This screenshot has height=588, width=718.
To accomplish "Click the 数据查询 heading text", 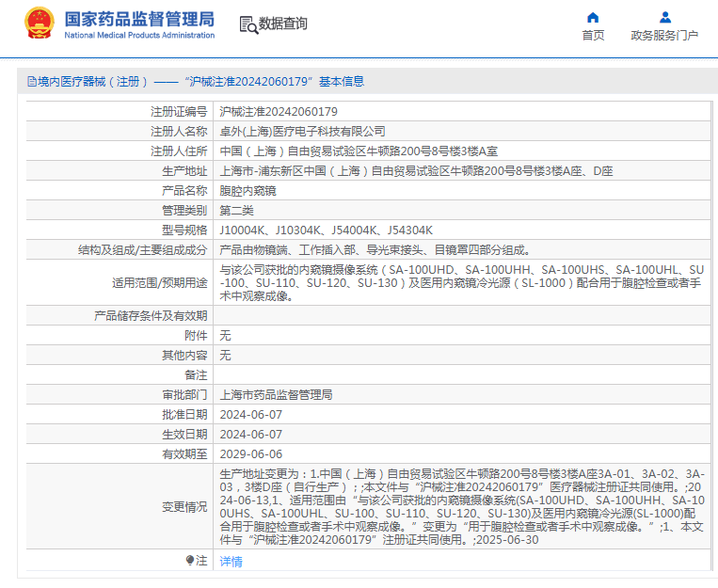I will click(x=283, y=24).
